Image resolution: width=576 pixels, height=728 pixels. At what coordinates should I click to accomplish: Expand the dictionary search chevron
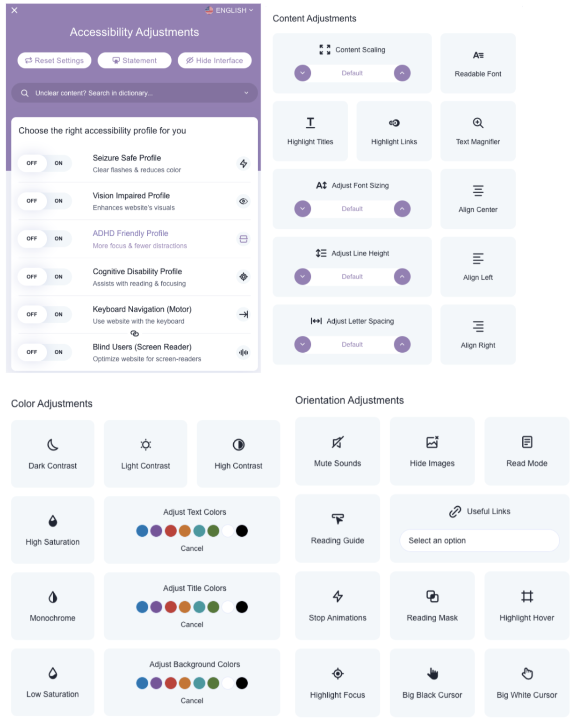(246, 93)
